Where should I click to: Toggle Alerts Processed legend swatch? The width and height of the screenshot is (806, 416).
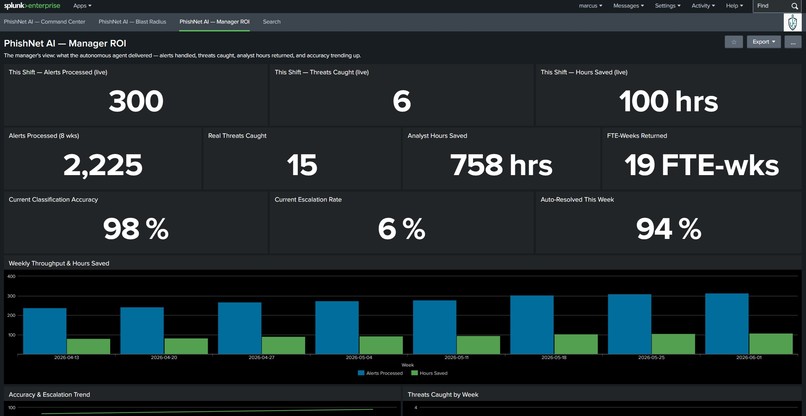click(x=361, y=373)
